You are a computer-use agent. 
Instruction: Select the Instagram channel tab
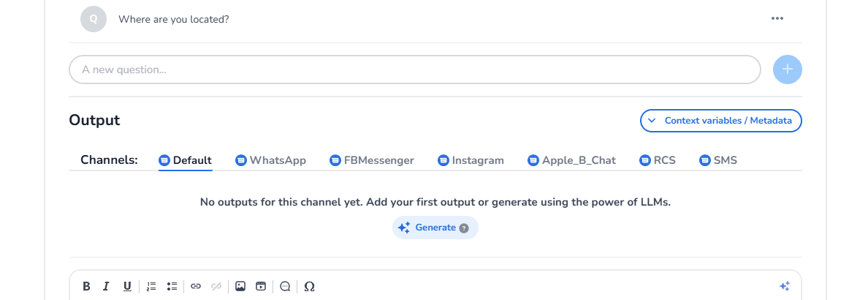pos(471,160)
